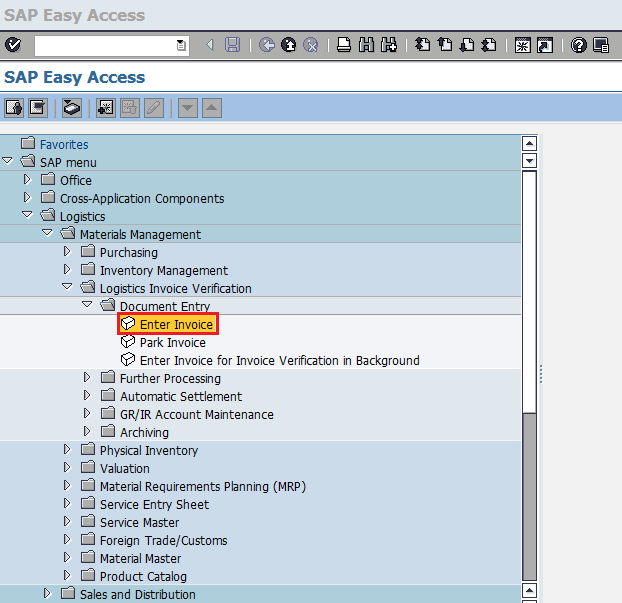This screenshot has height=603, width=622.
Task: Click the Last Page icon
Action: coord(489,45)
